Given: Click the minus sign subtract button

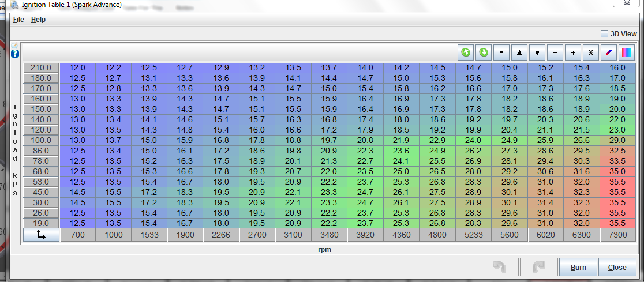Looking at the screenshot, I should pyautogui.click(x=555, y=52).
